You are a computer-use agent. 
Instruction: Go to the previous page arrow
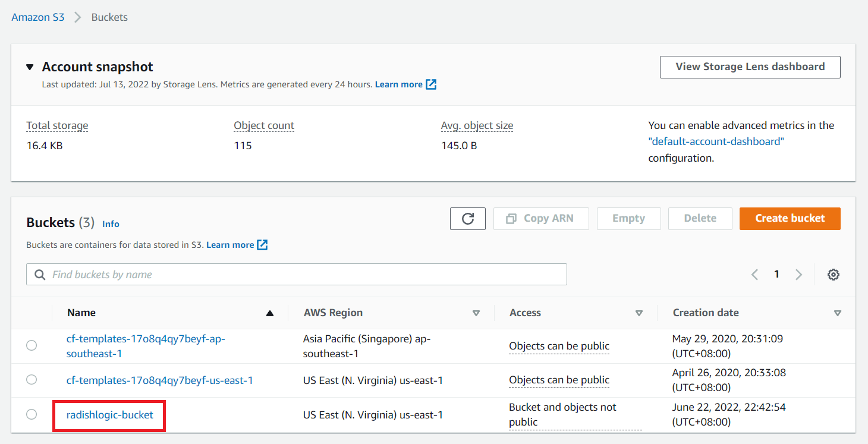(x=755, y=275)
